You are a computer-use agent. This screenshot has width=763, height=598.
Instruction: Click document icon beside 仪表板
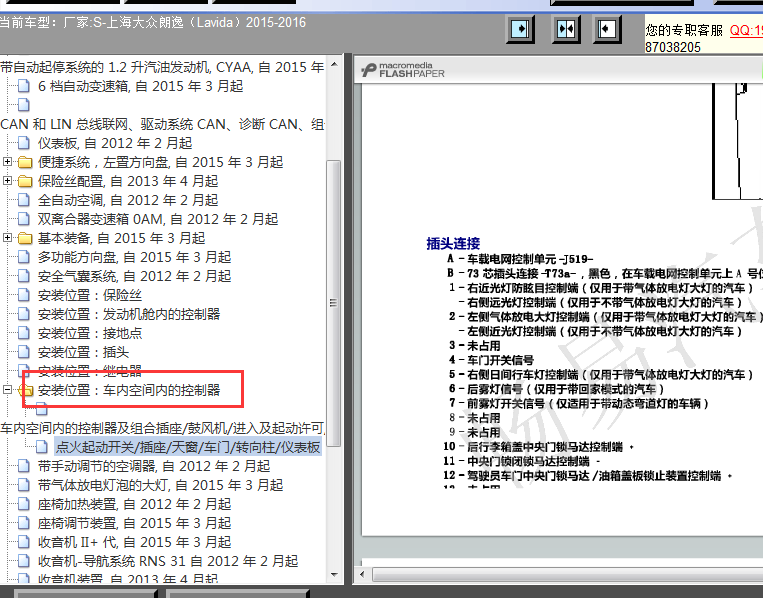(24, 143)
